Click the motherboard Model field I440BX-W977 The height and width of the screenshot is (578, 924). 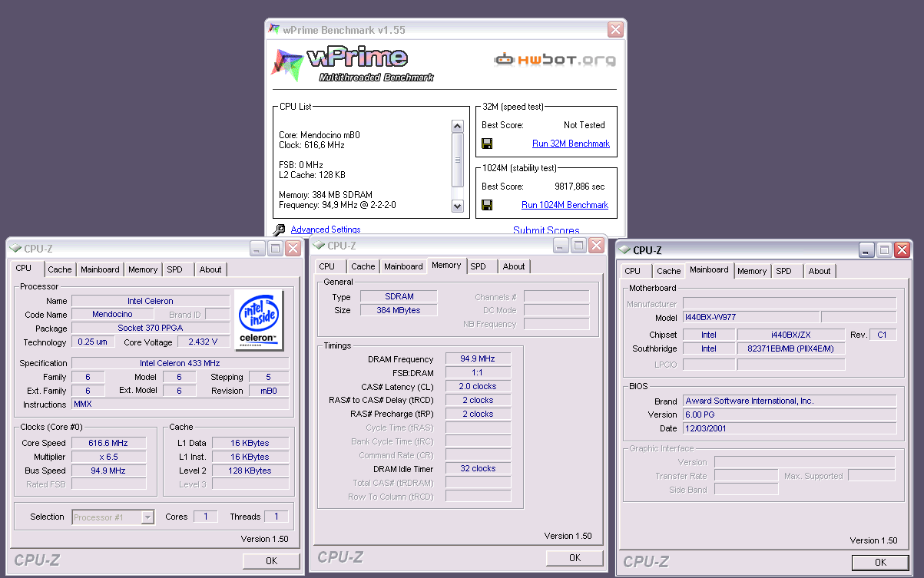click(x=751, y=318)
